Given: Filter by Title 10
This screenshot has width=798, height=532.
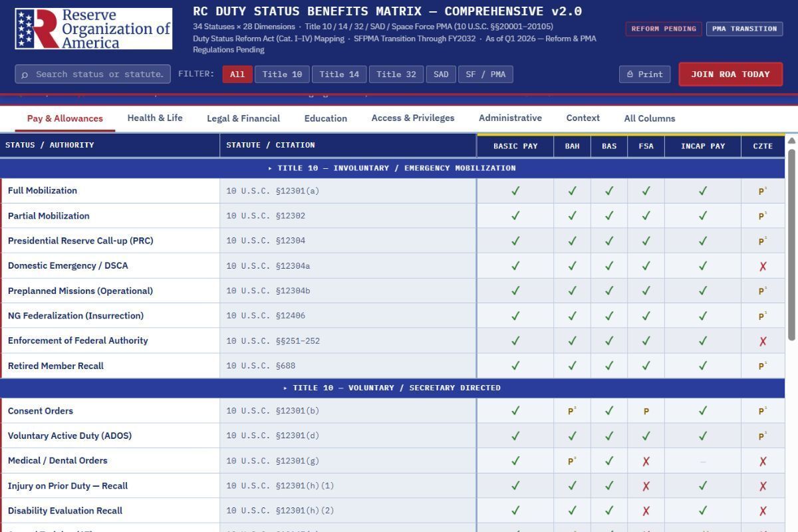Looking at the screenshot, I should coord(282,74).
